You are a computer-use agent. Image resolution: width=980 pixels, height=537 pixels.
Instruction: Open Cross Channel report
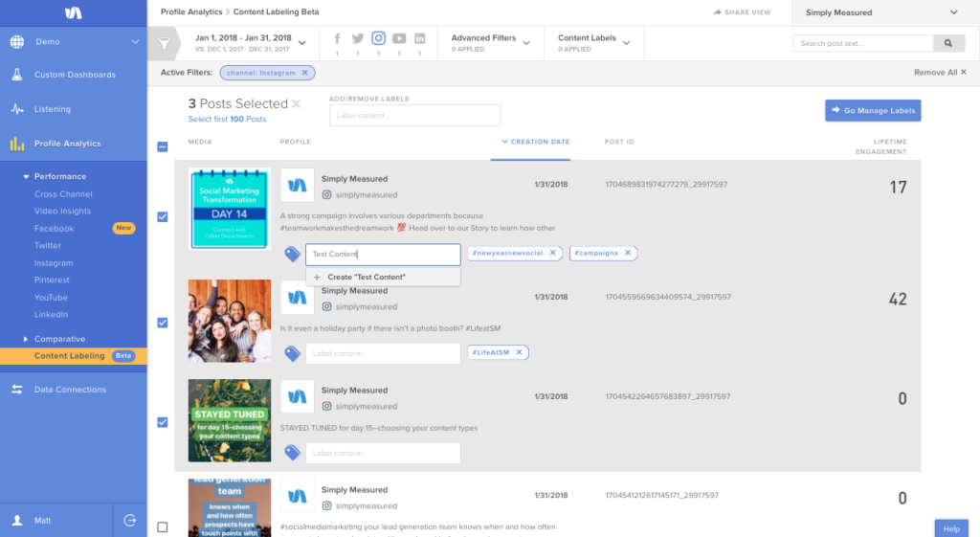(x=63, y=194)
